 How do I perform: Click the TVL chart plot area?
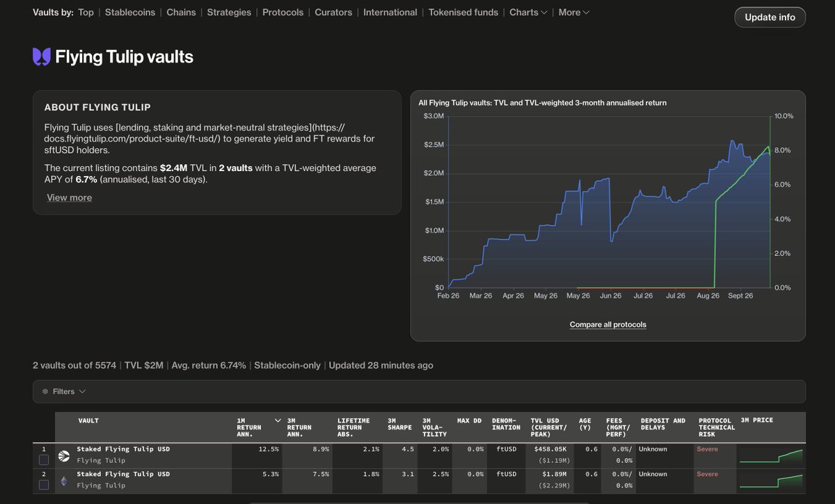pyautogui.click(x=609, y=202)
